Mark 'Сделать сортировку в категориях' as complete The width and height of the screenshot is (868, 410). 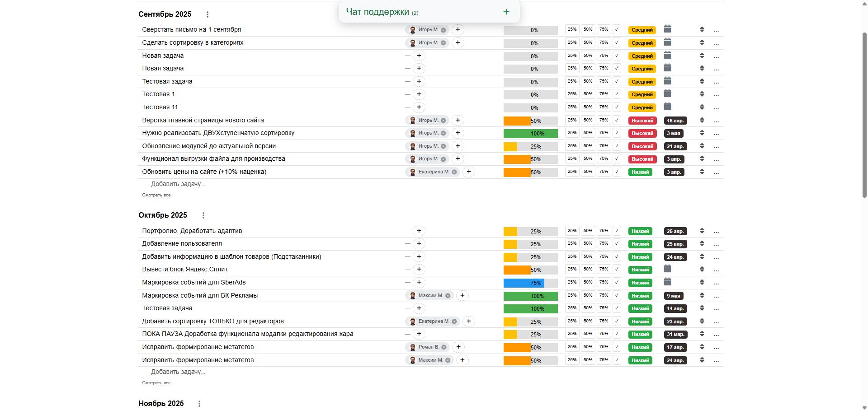(x=617, y=42)
